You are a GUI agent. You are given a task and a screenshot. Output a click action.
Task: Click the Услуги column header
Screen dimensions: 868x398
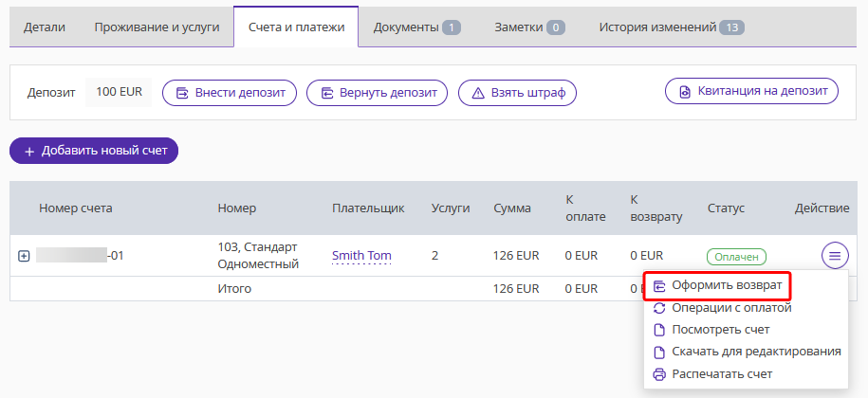click(451, 208)
